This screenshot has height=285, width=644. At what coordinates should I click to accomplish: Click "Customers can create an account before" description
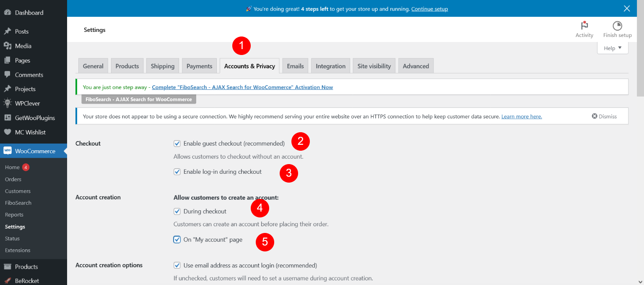[251, 224]
